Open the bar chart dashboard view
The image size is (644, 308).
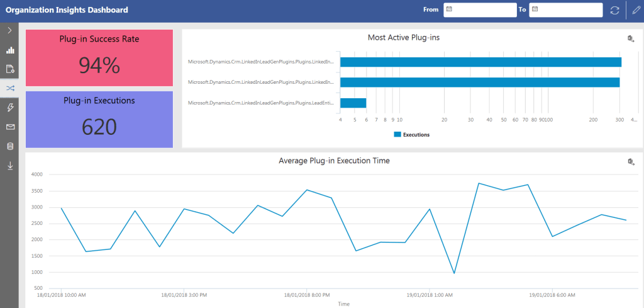9,50
